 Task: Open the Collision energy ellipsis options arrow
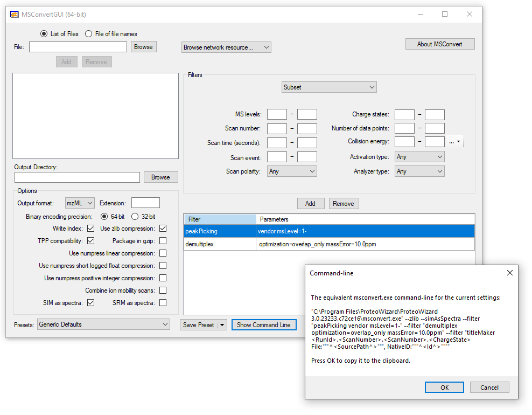click(458, 142)
